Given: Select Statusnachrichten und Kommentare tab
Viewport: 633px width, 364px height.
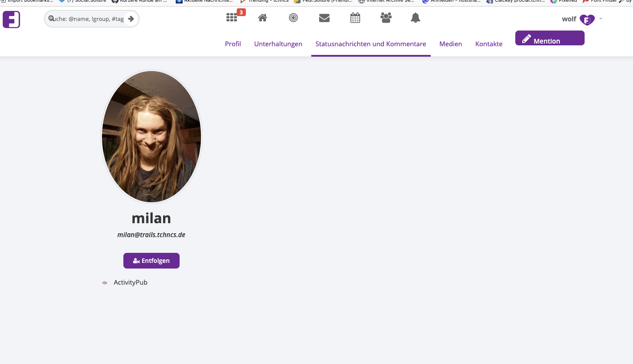Looking at the screenshot, I should pyautogui.click(x=371, y=44).
